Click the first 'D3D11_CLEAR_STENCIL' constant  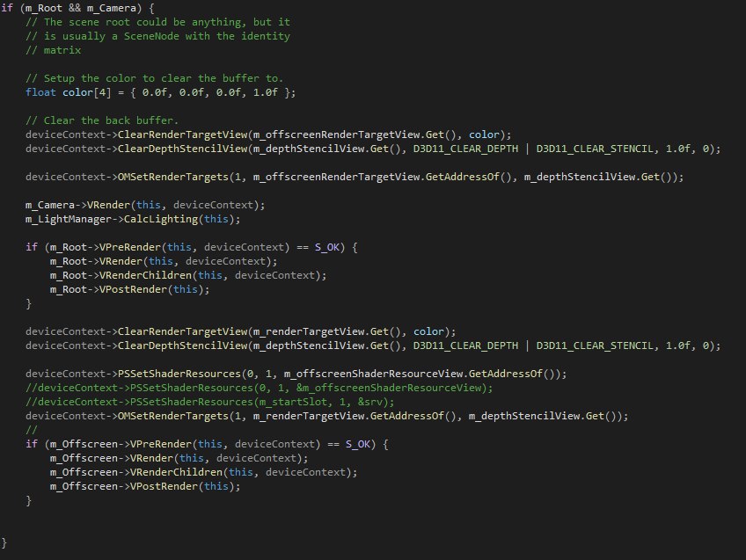596,149
